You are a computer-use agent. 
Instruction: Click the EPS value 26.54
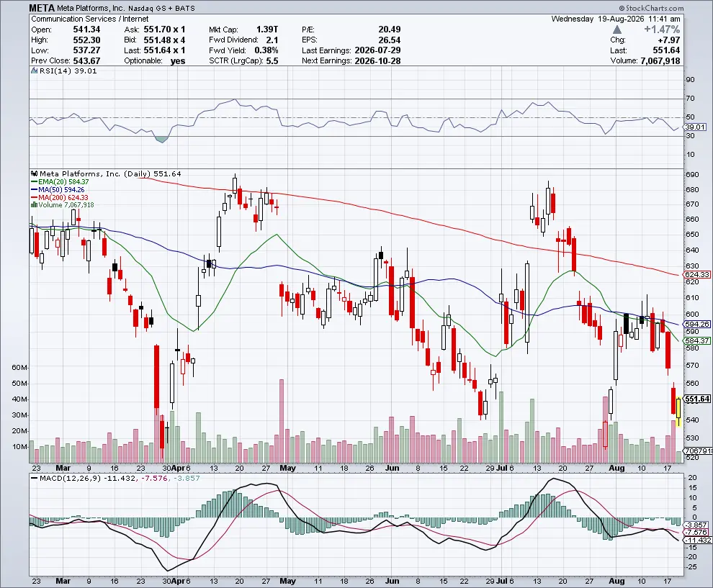tap(389, 40)
